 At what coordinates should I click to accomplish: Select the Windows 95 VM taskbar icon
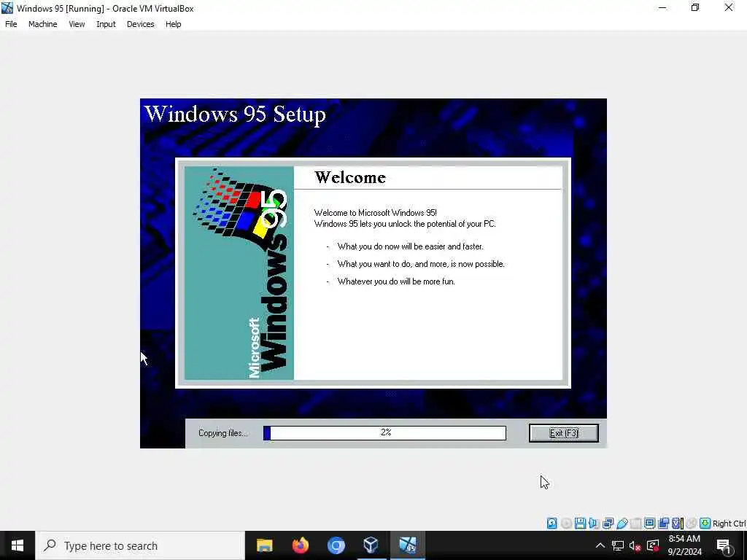[x=407, y=545]
